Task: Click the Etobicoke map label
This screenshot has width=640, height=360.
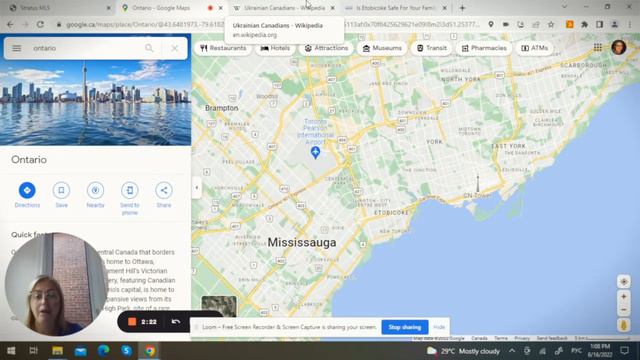Action: (391, 213)
